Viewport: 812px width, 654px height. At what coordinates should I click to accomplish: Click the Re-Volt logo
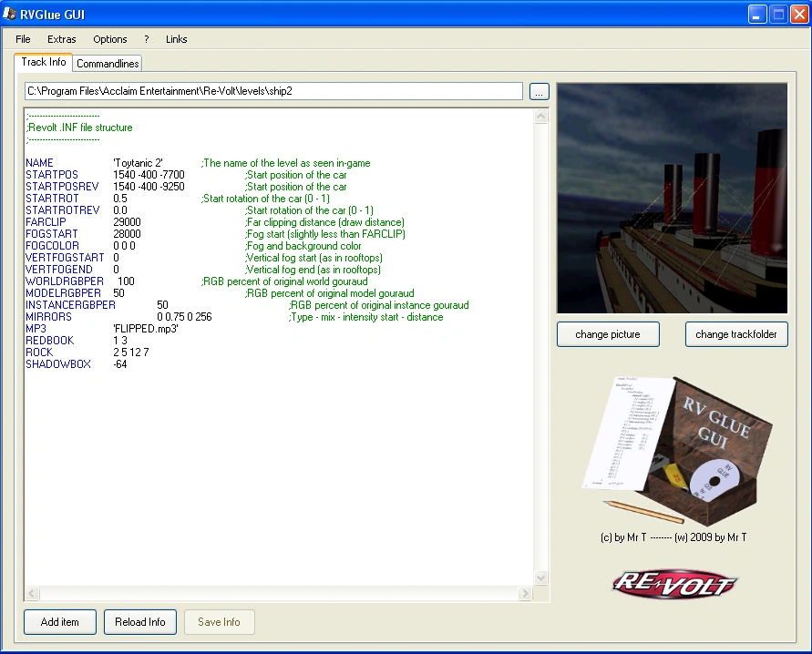click(674, 584)
